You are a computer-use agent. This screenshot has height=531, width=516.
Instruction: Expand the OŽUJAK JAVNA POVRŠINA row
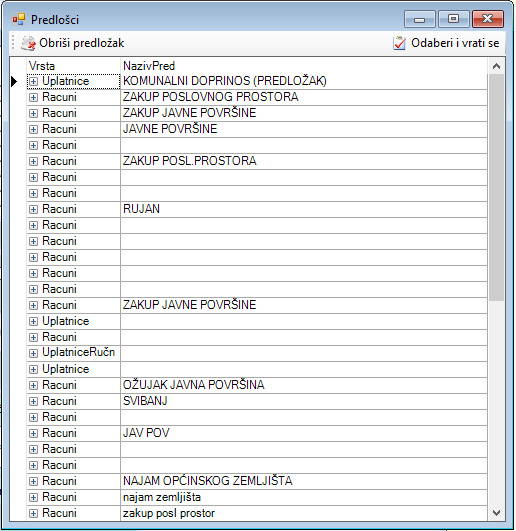(33, 385)
